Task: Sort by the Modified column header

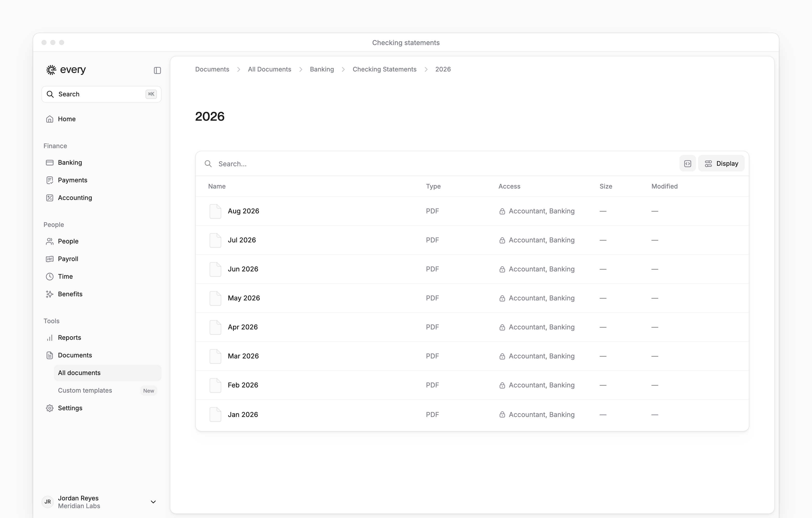Action: [x=664, y=186]
